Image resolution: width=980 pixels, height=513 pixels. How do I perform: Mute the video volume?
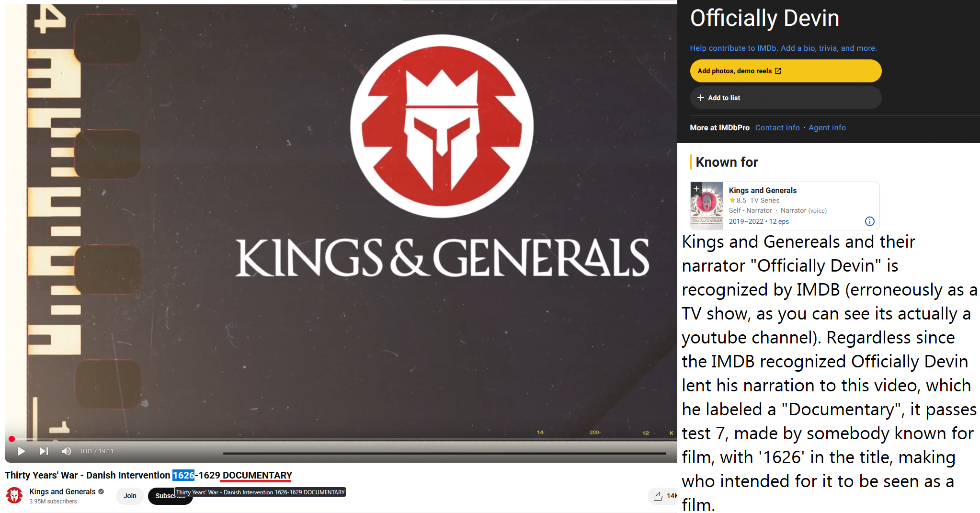point(66,451)
